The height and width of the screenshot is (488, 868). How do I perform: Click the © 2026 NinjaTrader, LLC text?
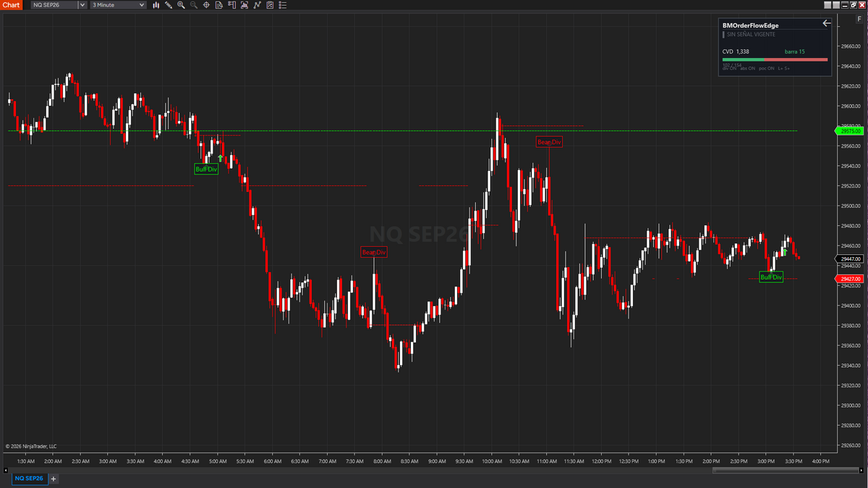[x=31, y=446]
